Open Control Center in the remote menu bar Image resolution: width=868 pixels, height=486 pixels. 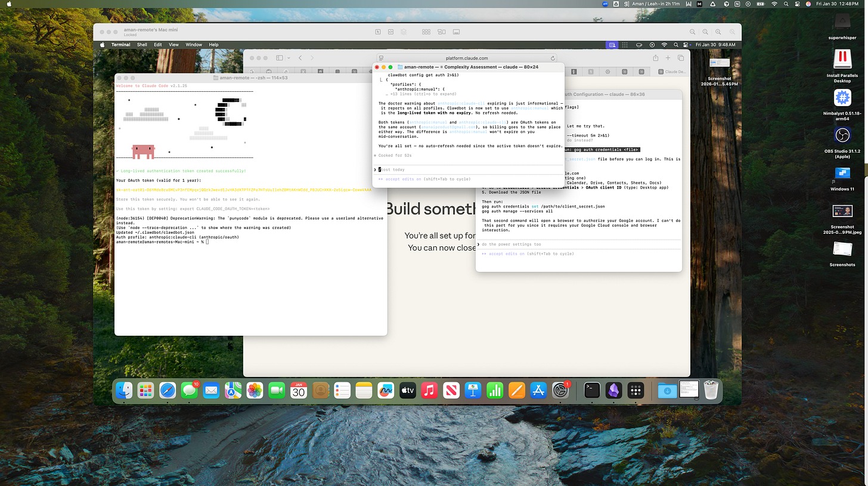click(x=687, y=45)
